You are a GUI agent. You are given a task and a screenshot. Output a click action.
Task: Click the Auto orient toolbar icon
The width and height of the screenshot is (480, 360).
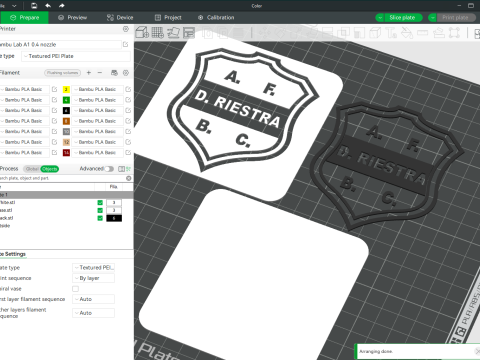173,32
